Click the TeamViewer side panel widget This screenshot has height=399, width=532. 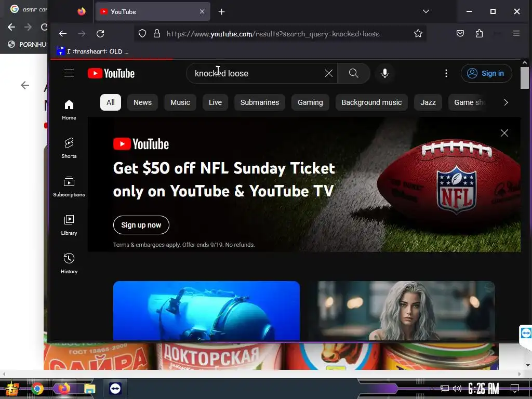click(x=526, y=333)
